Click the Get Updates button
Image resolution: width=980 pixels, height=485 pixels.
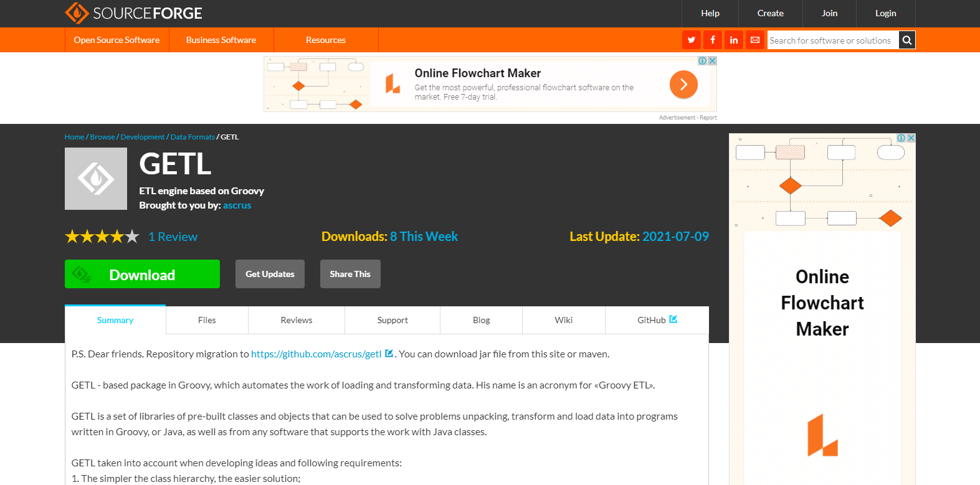(270, 274)
